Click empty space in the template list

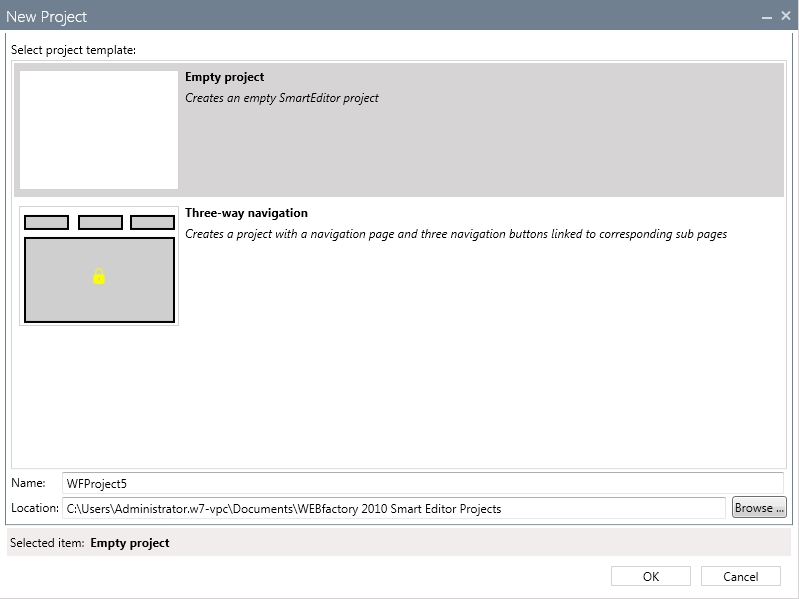point(399,400)
